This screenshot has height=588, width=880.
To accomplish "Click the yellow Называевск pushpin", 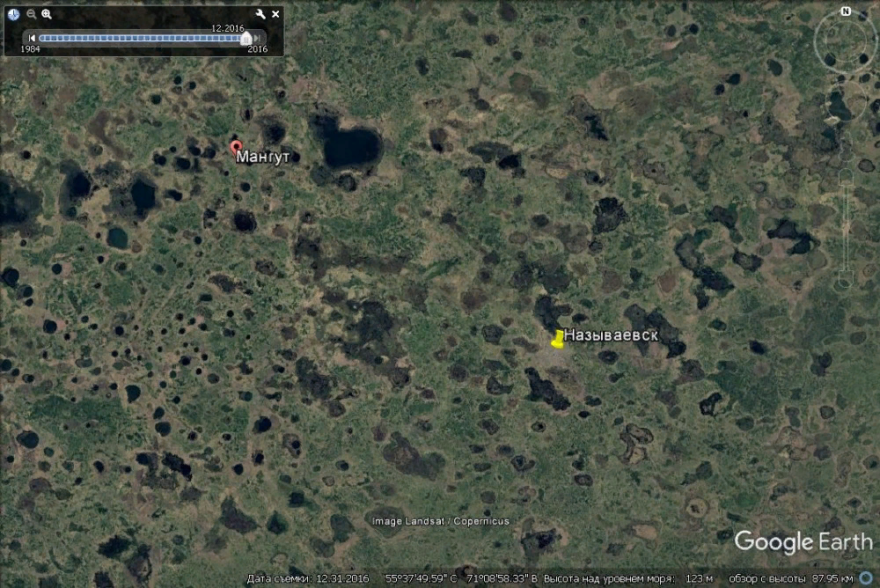I will point(557,339).
